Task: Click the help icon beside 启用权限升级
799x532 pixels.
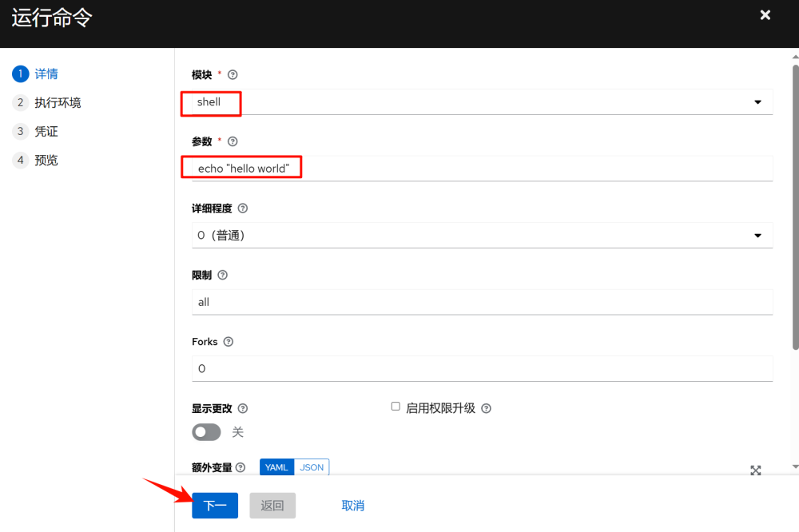Action: (x=487, y=407)
